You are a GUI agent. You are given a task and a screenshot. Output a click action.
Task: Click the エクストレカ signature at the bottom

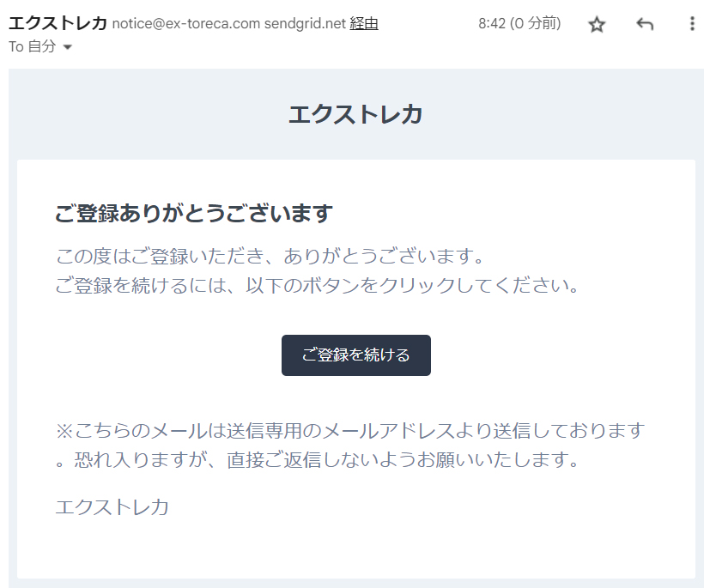pyautogui.click(x=112, y=507)
